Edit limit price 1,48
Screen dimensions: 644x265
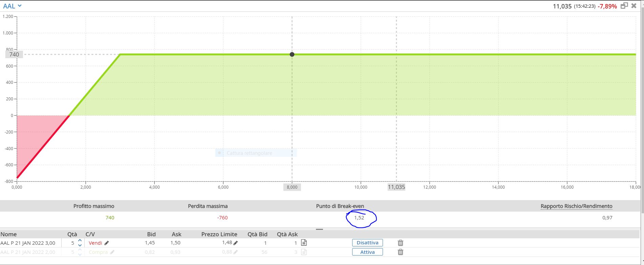(x=236, y=243)
